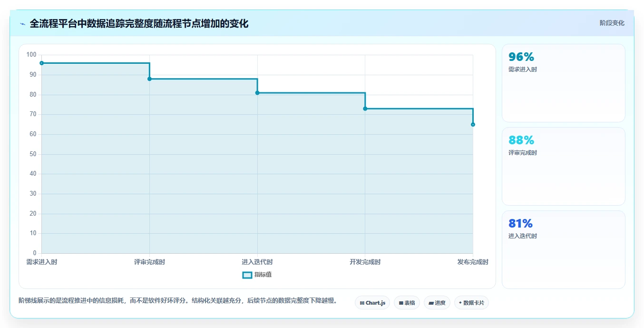Click the x-axis label 评审完成时

coord(149,262)
